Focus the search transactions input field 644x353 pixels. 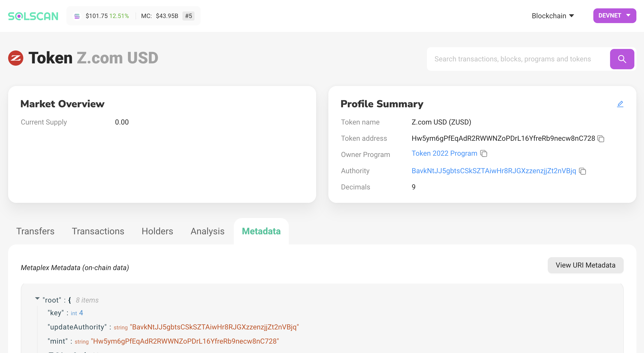coord(518,59)
